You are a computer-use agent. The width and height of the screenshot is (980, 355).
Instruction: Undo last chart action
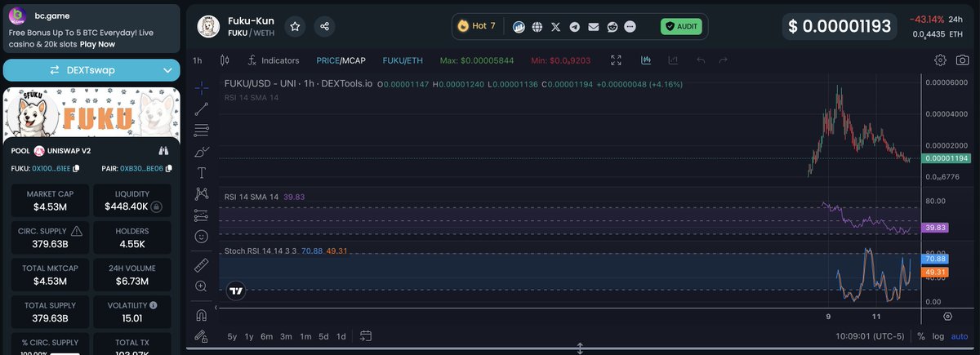701,60
